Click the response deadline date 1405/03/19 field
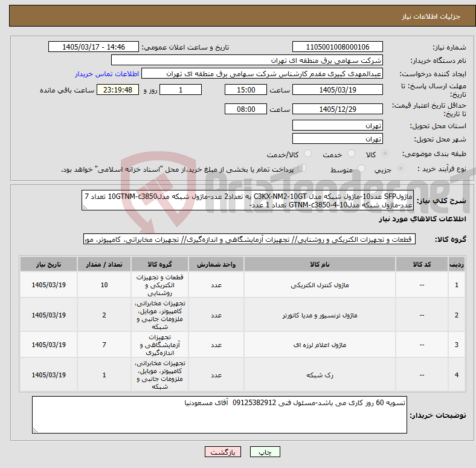476x468 pixels. click(338, 90)
